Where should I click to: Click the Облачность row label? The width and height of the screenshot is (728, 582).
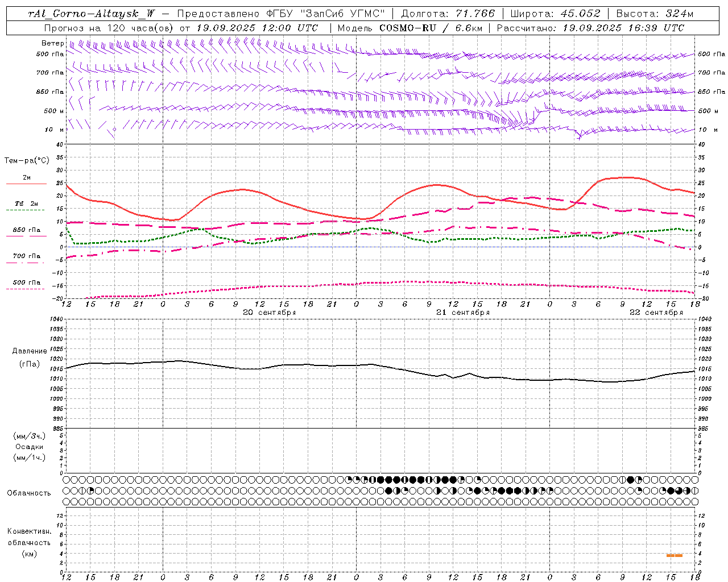29,493
